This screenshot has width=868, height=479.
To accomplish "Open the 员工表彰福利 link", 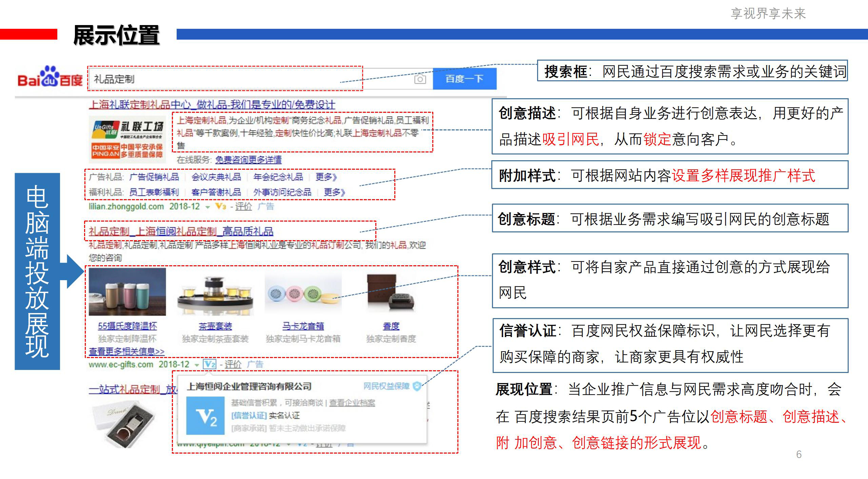I will (154, 192).
